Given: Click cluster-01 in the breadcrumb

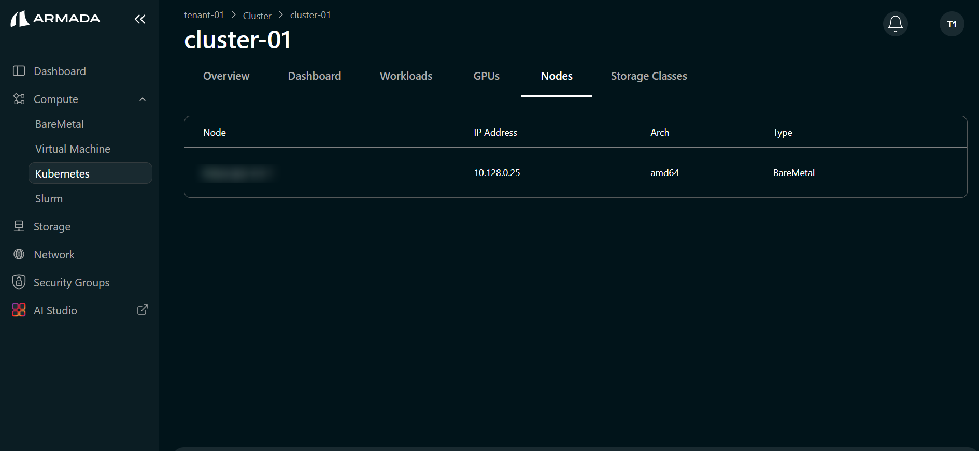Looking at the screenshot, I should [x=310, y=15].
